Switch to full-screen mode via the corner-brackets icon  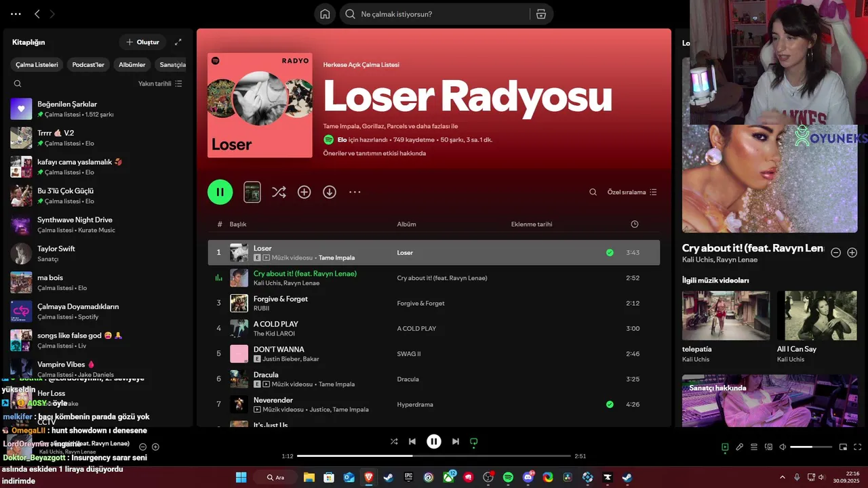point(858,447)
